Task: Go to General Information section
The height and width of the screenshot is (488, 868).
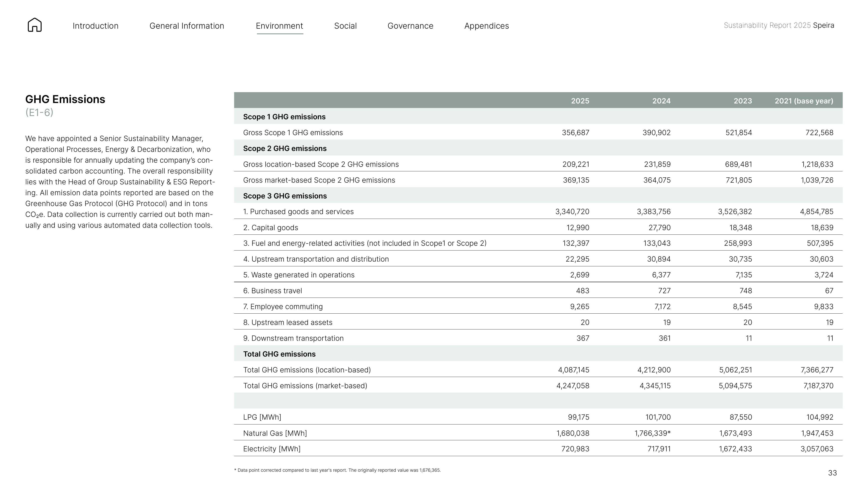Action: coord(187,26)
